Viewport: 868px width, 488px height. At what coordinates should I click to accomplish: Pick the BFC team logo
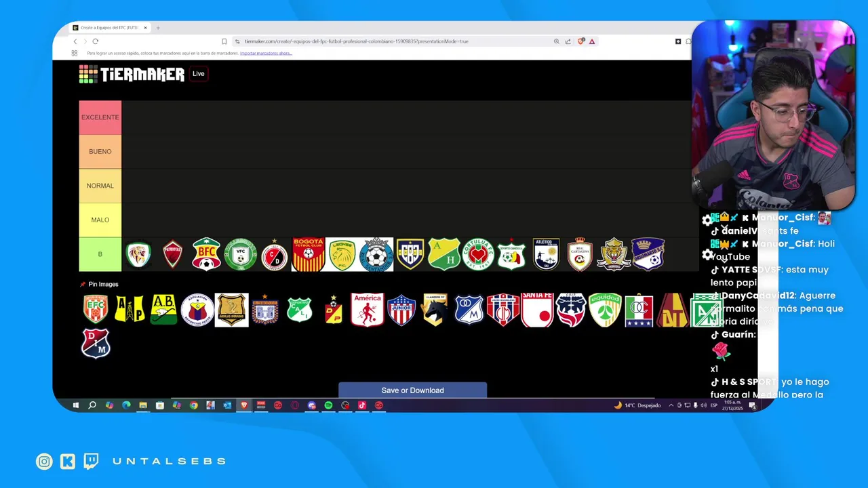coord(206,254)
